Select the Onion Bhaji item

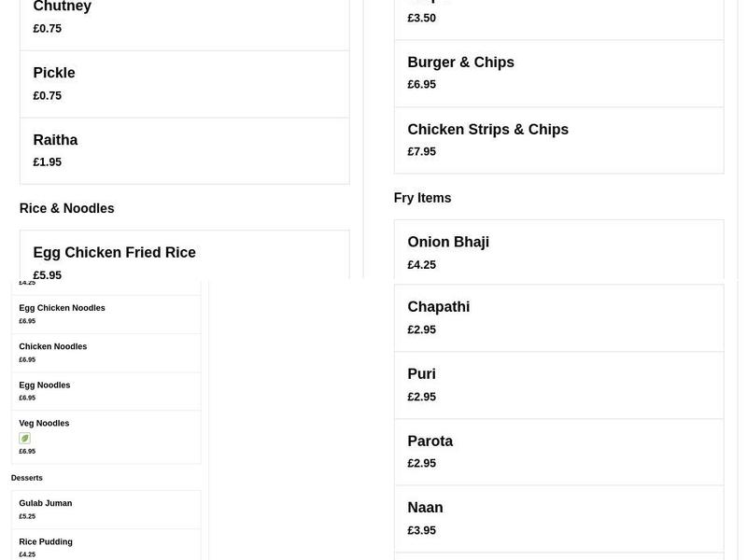(x=557, y=252)
